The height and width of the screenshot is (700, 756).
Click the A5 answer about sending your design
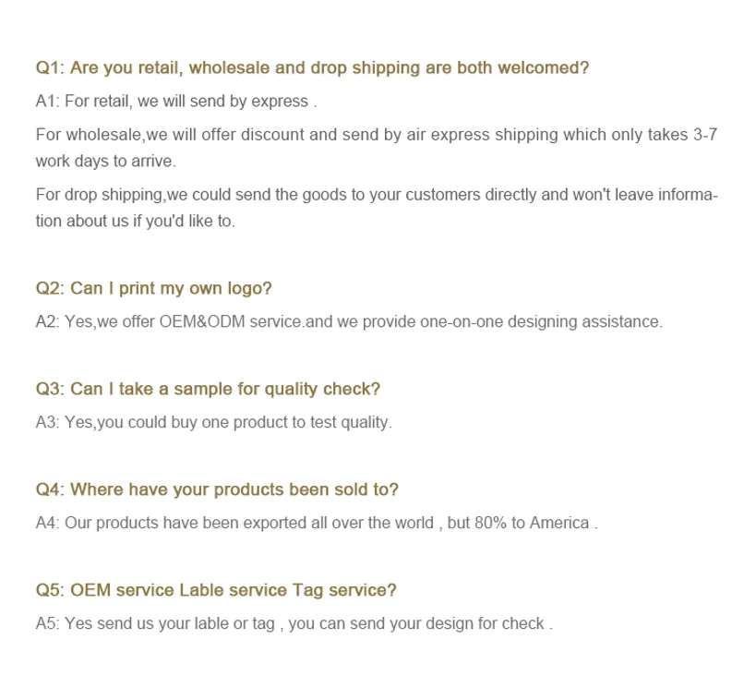coord(294,623)
